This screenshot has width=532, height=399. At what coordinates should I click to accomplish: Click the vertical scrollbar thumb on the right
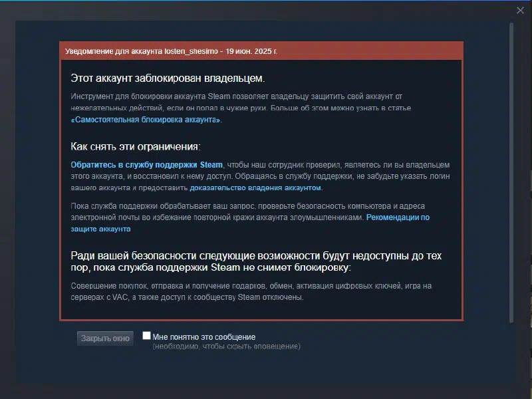[511, 172]
